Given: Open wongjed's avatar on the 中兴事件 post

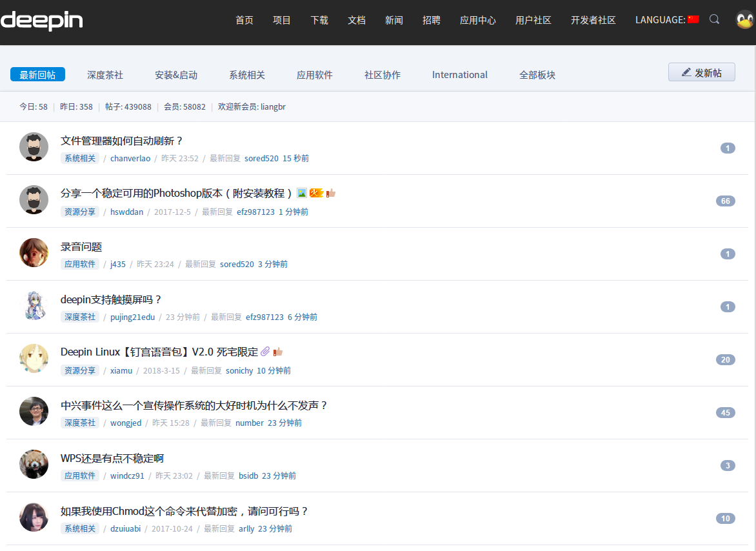Looking at the screenshot, I should [34, 411].
